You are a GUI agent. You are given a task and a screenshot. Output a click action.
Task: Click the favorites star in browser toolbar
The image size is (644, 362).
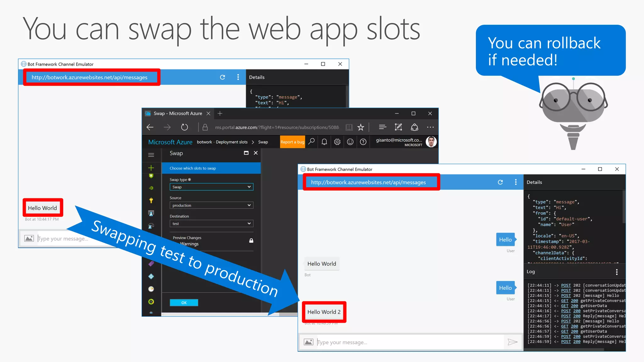point(361,127)
